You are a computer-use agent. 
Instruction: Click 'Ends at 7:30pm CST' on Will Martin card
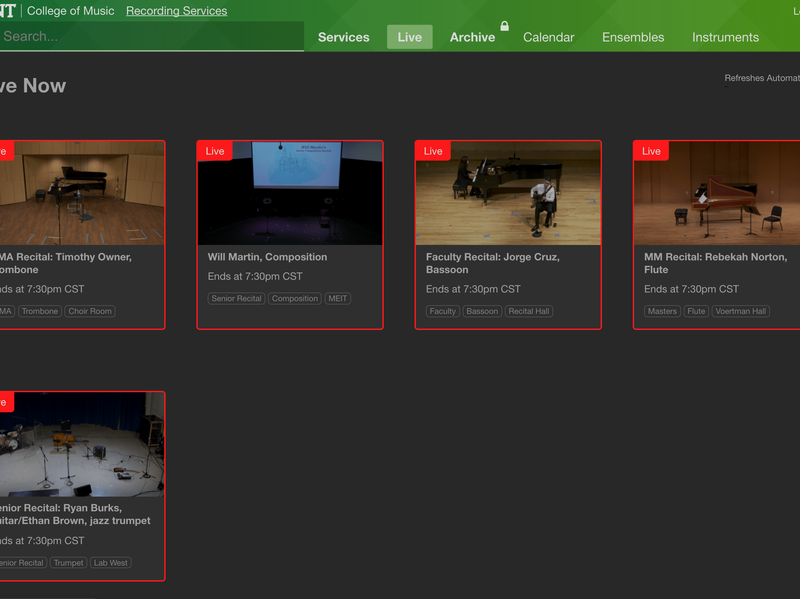point(255,277)
